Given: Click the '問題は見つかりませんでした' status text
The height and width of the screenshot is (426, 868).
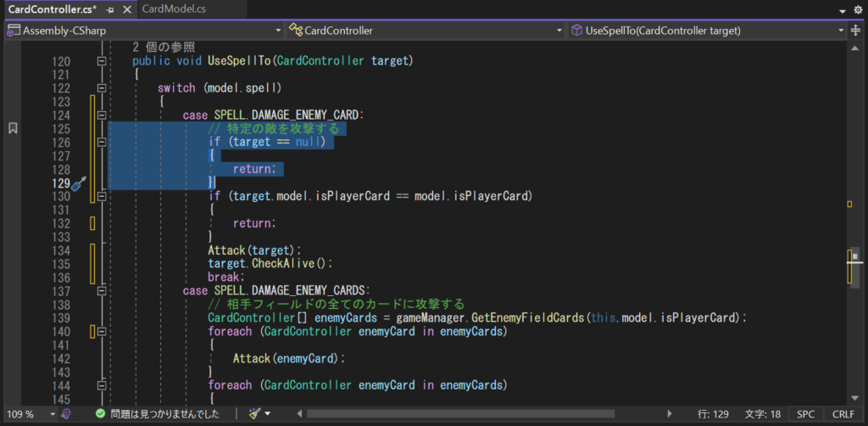Looking at the screenshot, I should 164,414.
